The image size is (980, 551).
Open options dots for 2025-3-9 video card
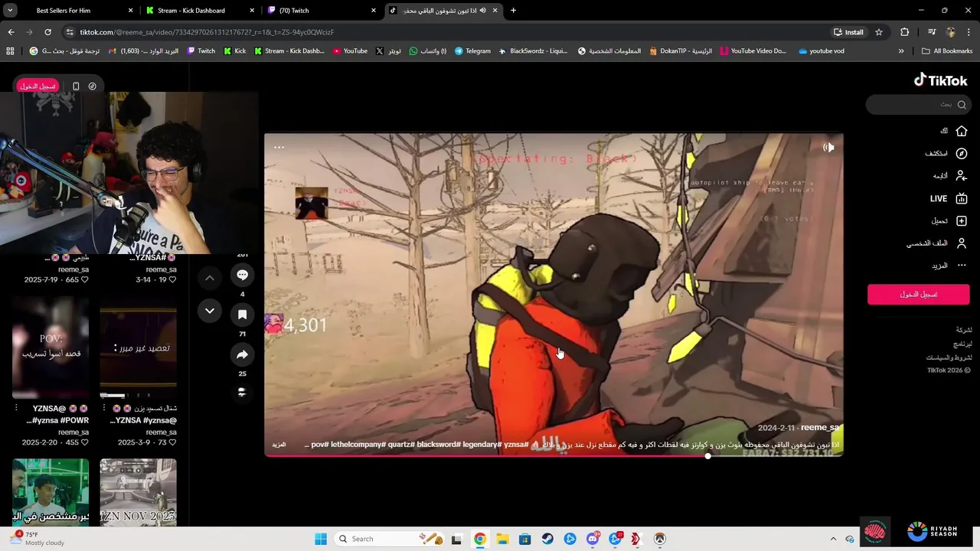tap(104, 409)
